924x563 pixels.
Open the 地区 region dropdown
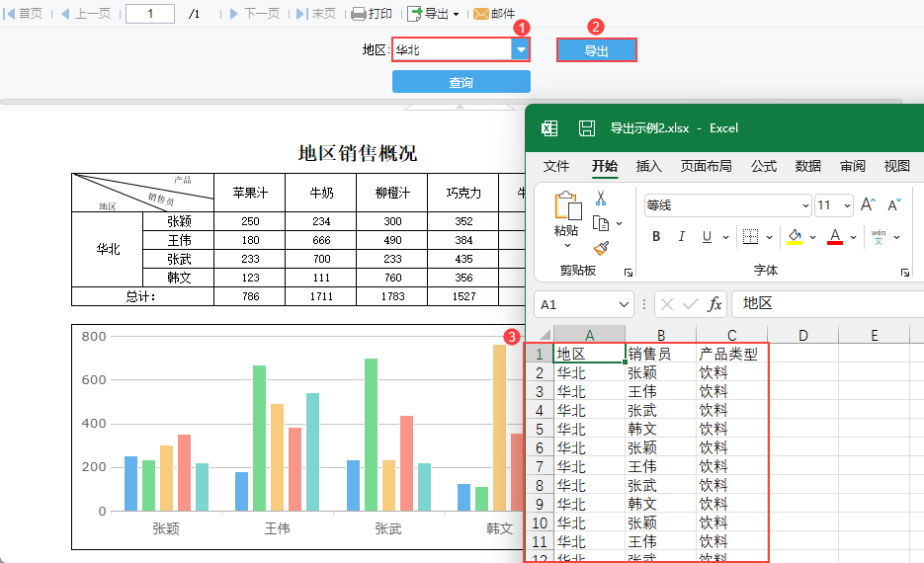pos(520,49)
